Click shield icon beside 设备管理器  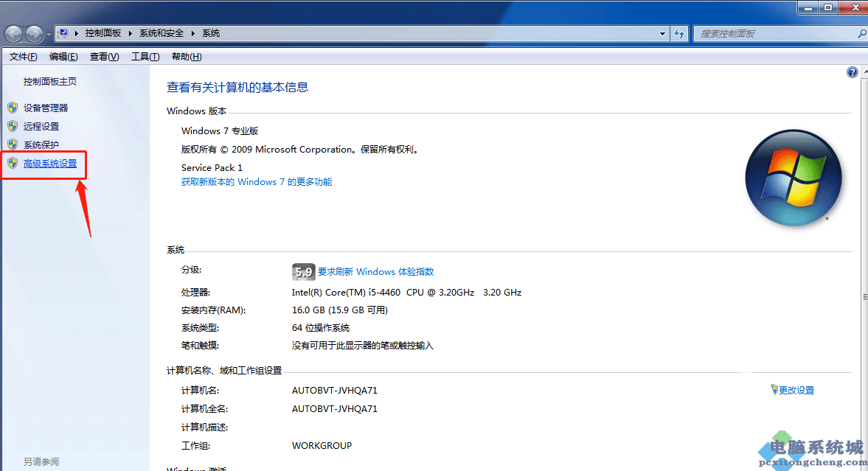pos(13,108)
